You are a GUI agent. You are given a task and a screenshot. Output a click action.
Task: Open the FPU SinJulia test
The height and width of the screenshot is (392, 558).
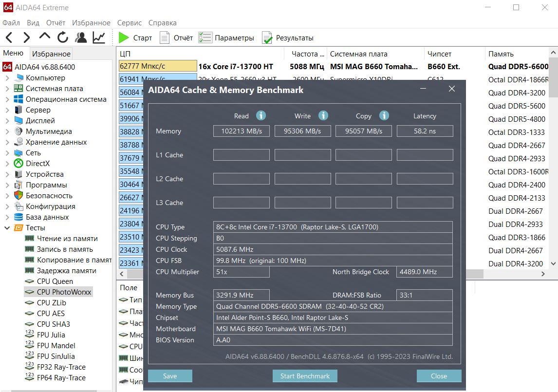[56, 356]
